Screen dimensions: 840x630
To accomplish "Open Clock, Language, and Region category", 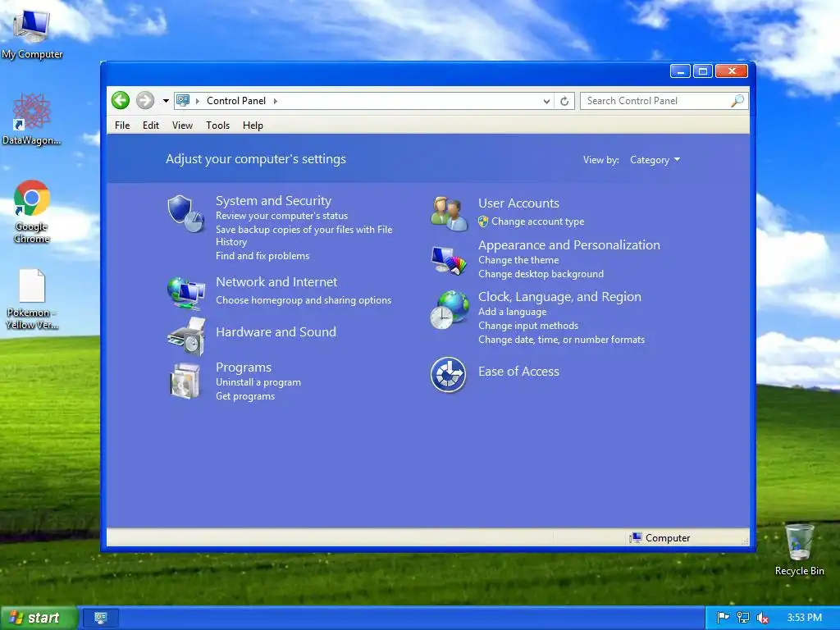I will pos(559,297).
